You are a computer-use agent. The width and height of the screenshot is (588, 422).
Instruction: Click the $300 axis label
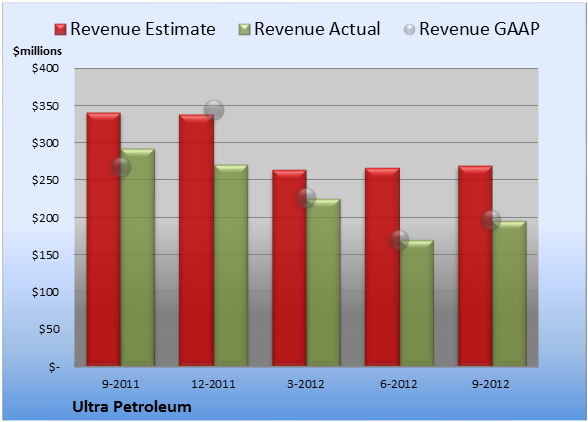(45, 143)
